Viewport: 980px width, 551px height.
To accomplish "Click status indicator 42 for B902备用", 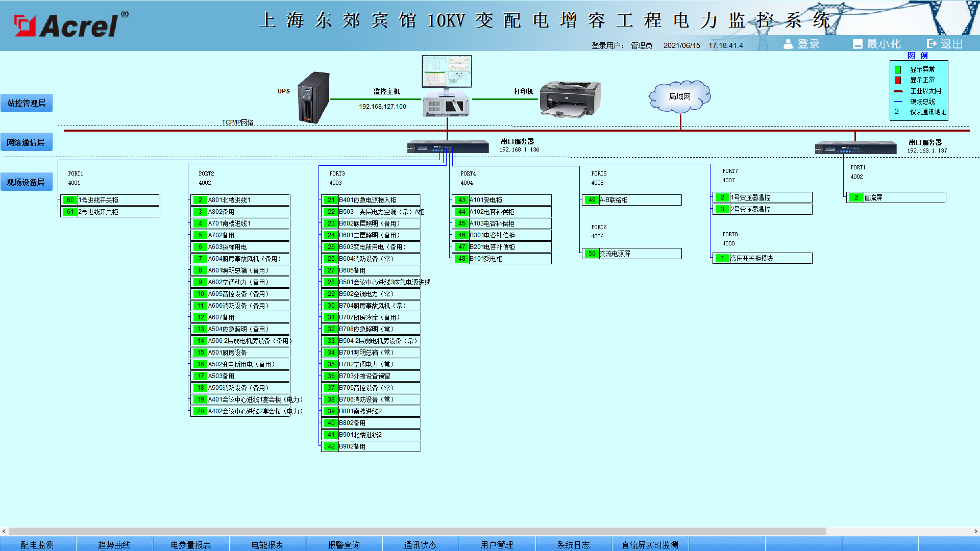I will pyautogui.click(x=331, y=446).
